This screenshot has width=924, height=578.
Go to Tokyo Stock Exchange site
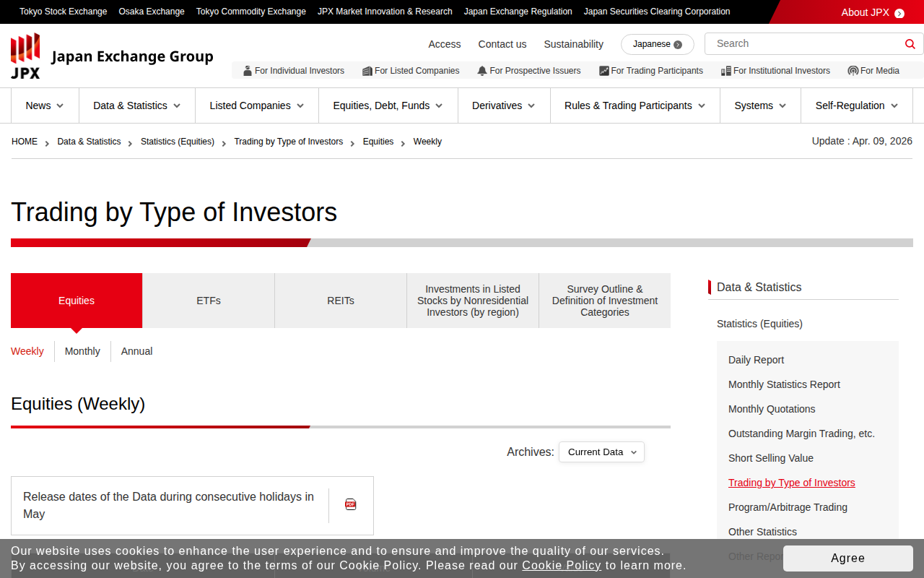click(64, 12)
